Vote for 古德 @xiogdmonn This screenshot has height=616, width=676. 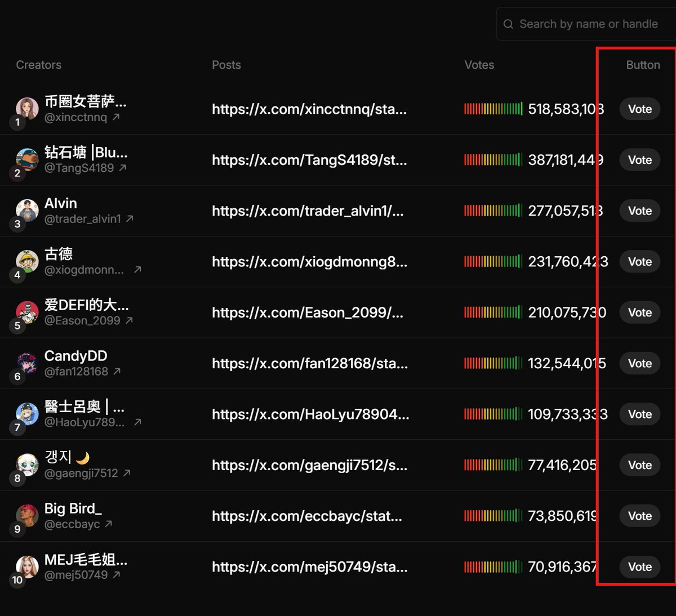point(640,262)
